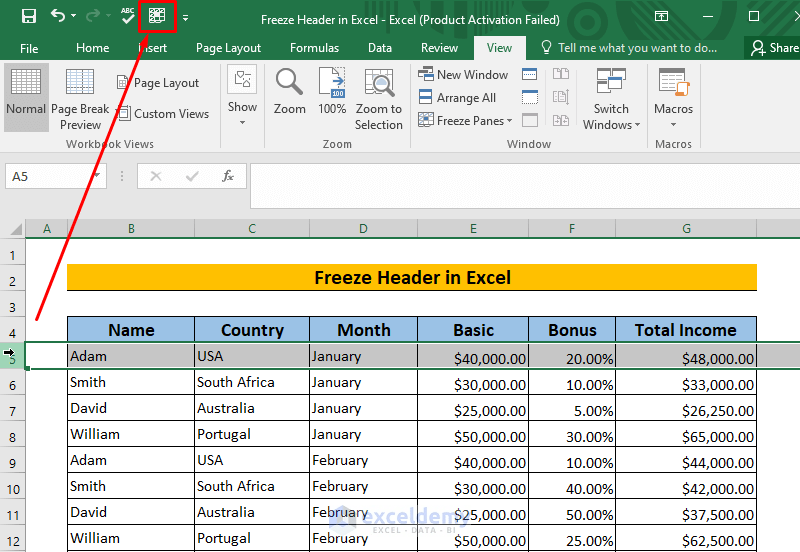Open a New Window
This screenshot has width=800, height=552.
(x=463, y=74)
